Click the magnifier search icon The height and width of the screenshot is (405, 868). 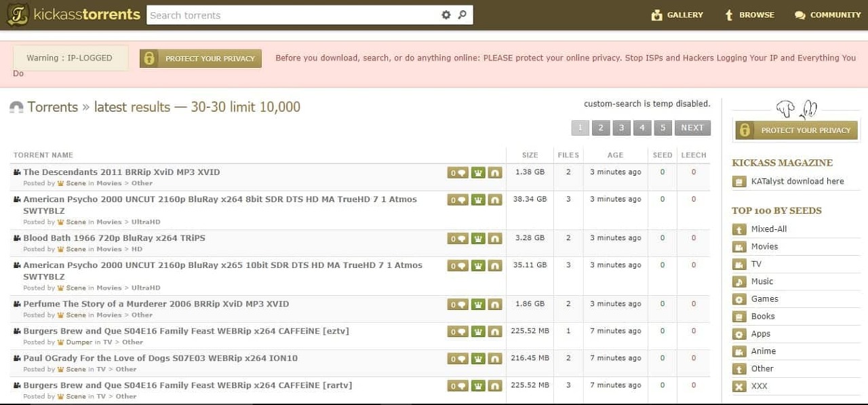click(x=462, y=15)
